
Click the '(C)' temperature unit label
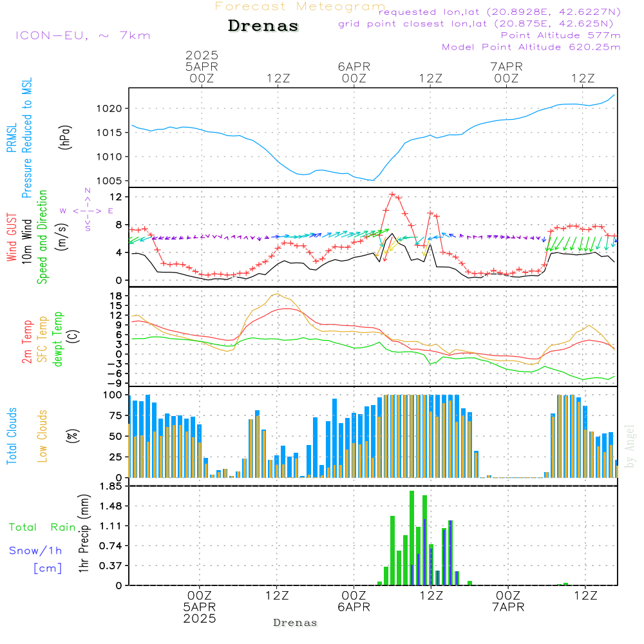[73, 336]
